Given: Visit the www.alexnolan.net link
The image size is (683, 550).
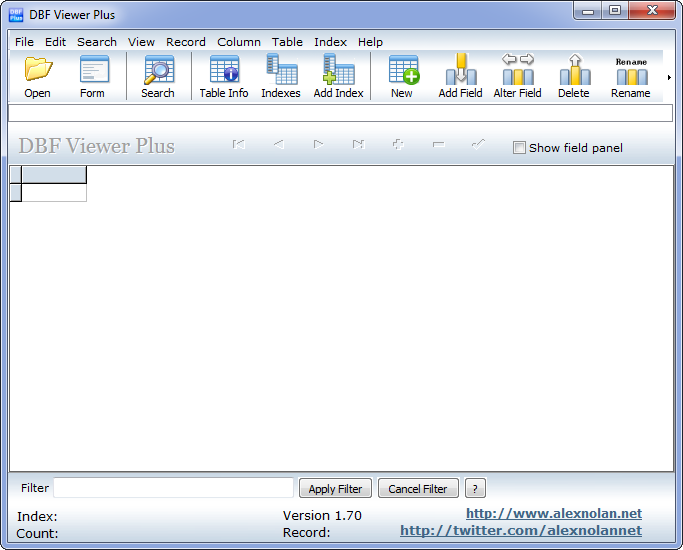Looking at the screenshot, I should (554, 513).
